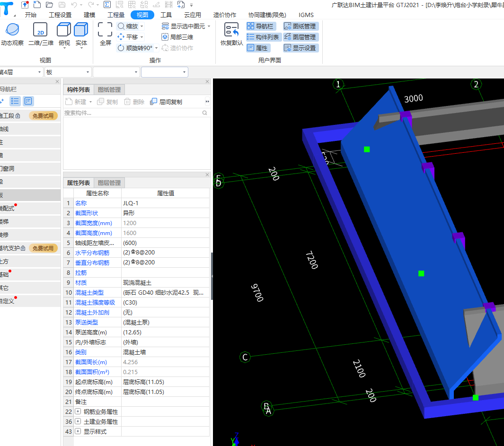Create a new file from quick access toolbar
Screen dimensions: 504x446
point(37,5)
